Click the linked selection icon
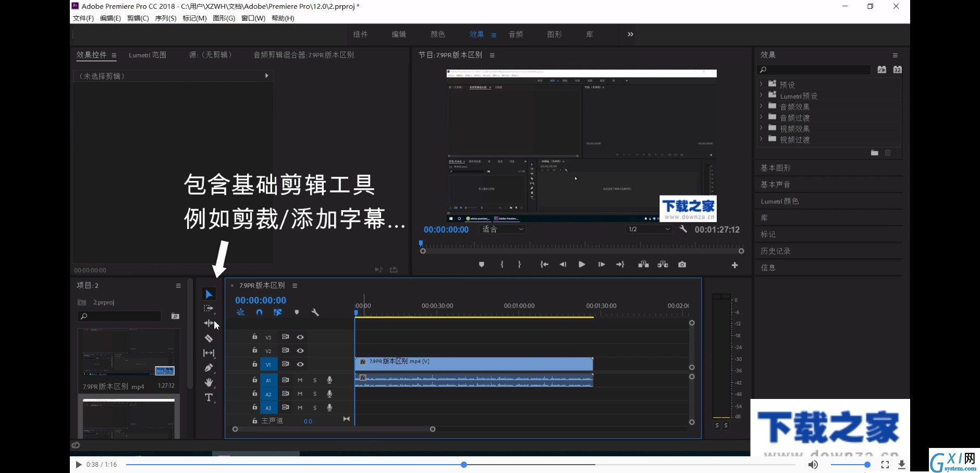Image resolution: width=980 pixels, height=473 pixels. click(x=277, y=312)
